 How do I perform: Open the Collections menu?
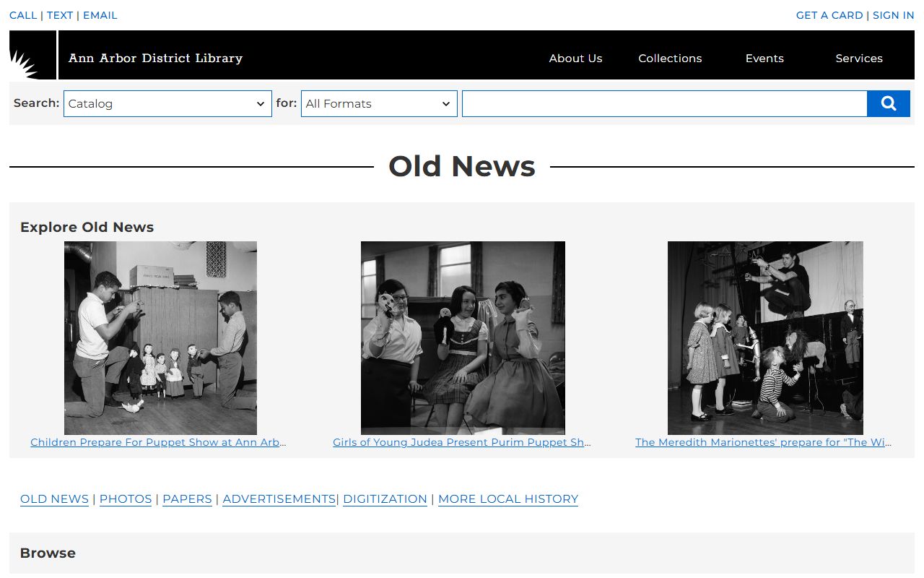point(670,59)
